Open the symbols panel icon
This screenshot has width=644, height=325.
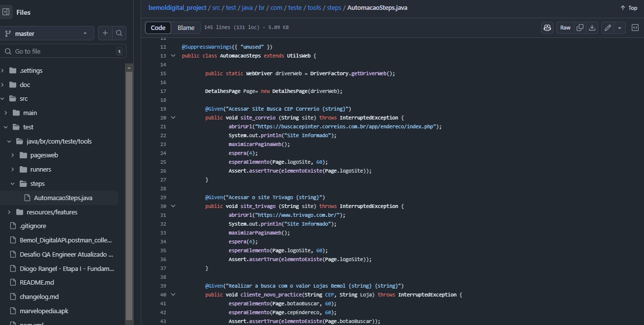pyautogui.click(x=635, y=28)
